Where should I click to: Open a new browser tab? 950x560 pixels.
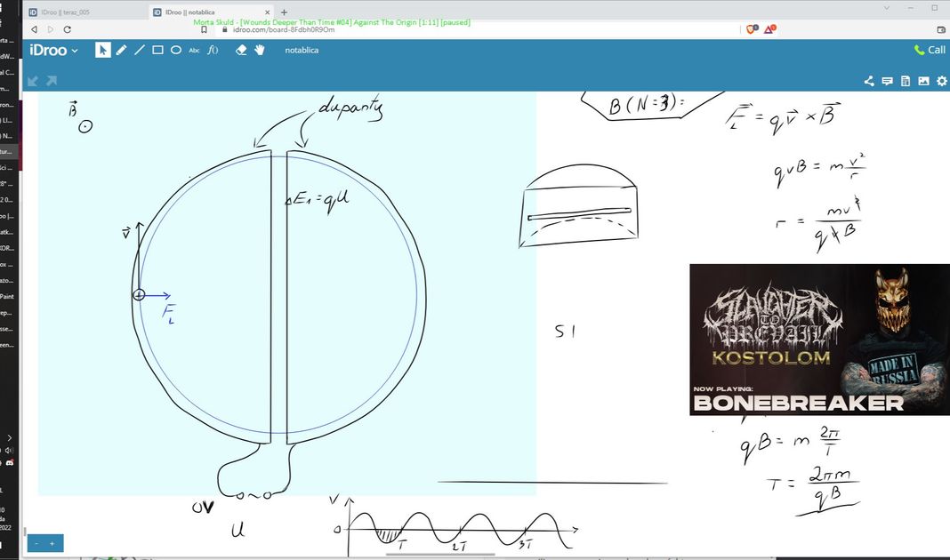coord(284,12)
